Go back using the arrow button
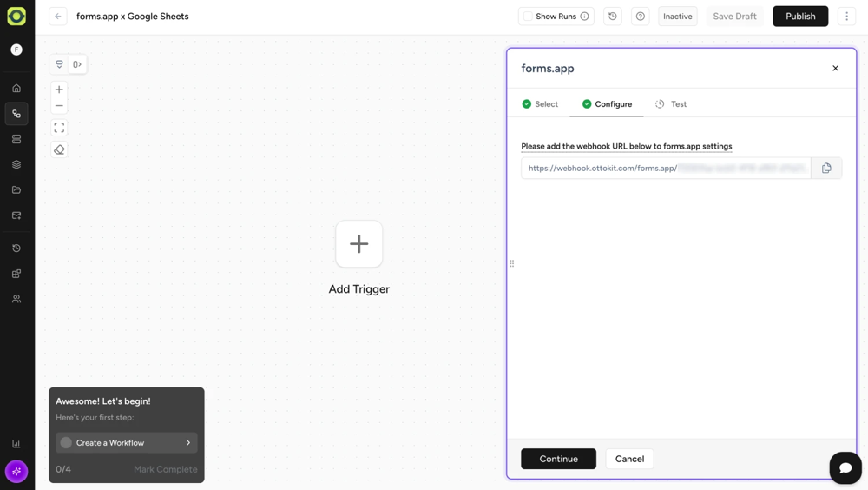 tap(58, 17)
